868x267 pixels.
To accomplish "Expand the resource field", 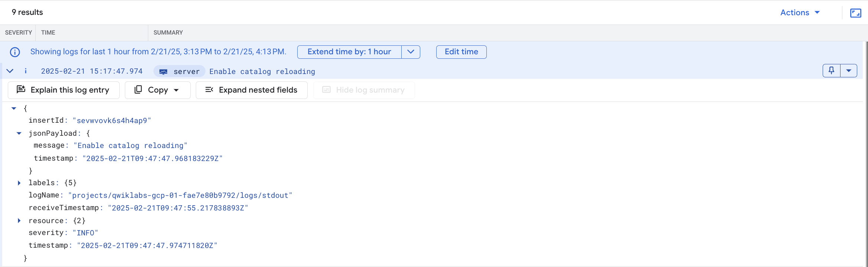I will pos(19,221).
